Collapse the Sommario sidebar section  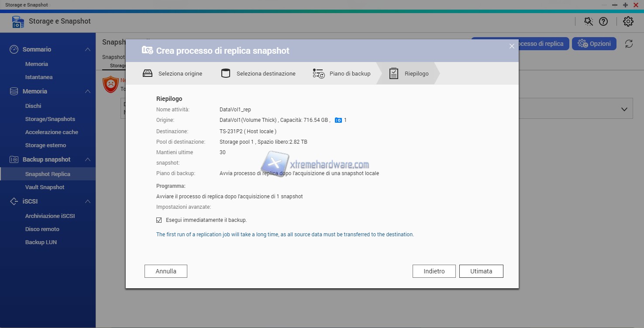pyautogui.click(x=88, y=49)
